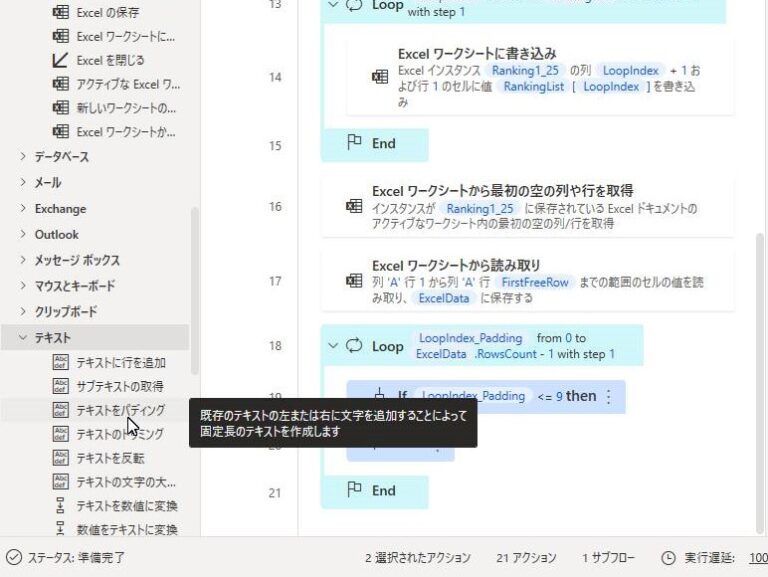Image resolution: width=768 pixels, height=577 pixels.
Task: Select the Excel ワークシートから読み取り action
Action: (x=527, y=281)
